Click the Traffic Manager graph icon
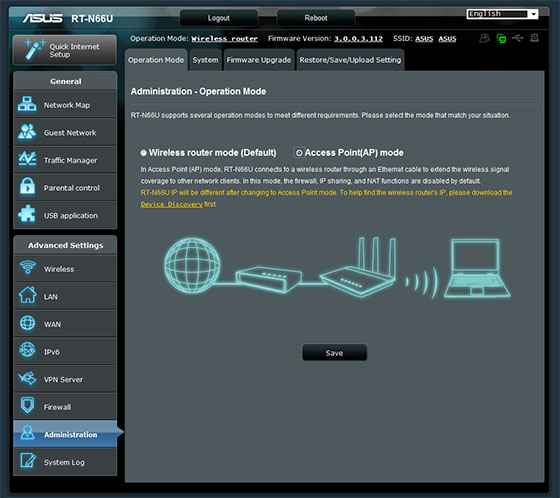The image size is (560, 498). (27, 159)
